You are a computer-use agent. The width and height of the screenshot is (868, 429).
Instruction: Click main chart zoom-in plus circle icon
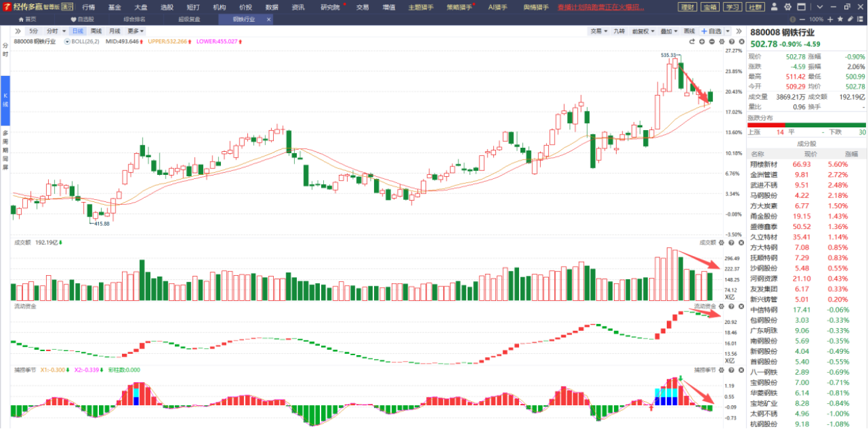[x=701, y=42]
